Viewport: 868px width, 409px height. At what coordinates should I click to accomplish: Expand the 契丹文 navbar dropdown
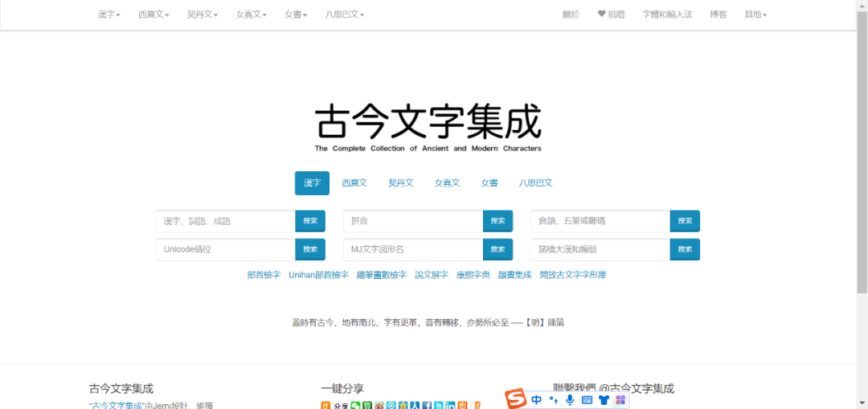tap(203, 15)
